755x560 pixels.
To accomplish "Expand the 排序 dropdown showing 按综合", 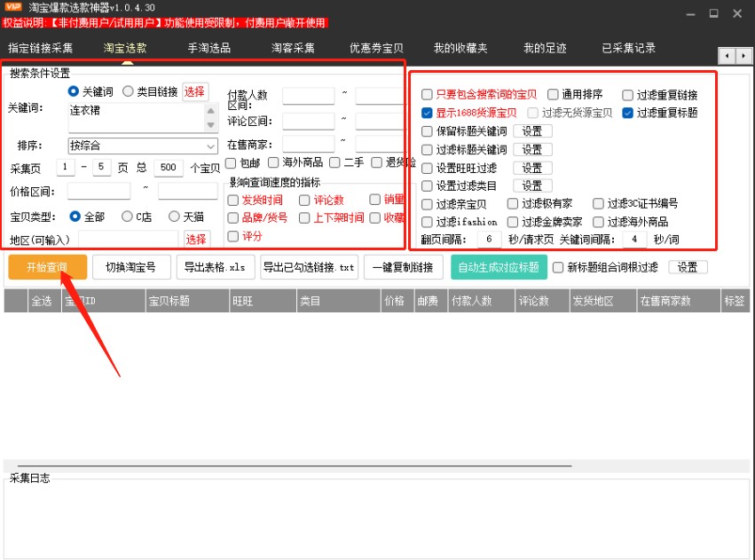I will pos(143,146).
